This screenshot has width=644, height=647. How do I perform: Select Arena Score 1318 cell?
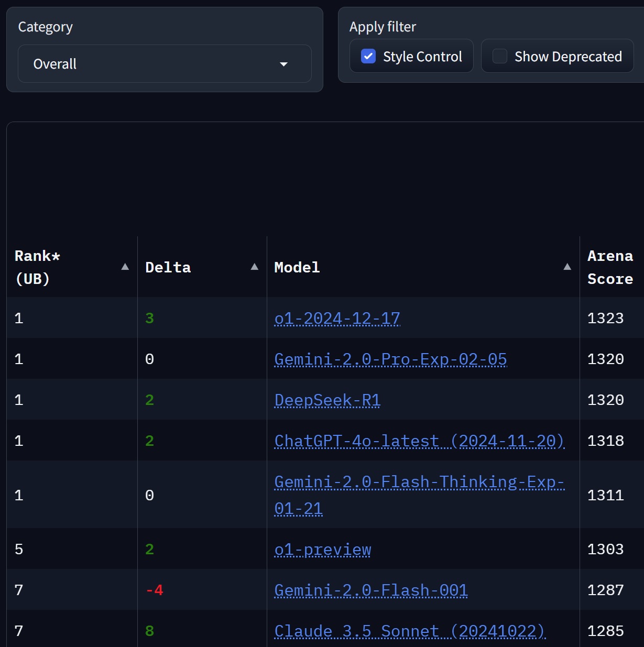click(605, 441)
